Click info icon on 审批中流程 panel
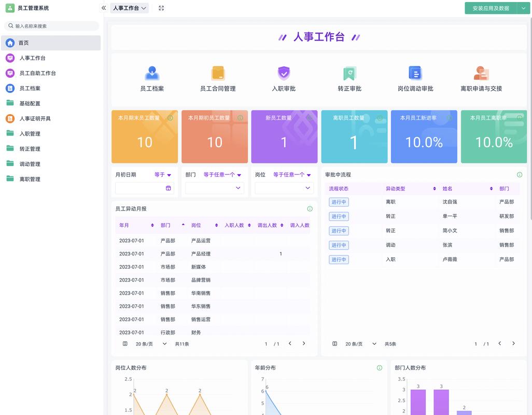This screenshot has height=415, width=532. (520, 174)
